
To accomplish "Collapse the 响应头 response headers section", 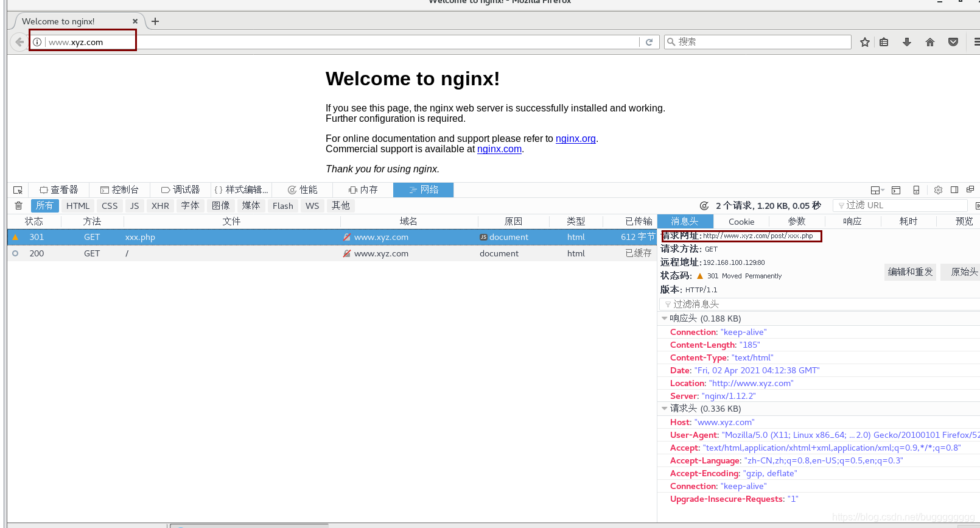I will click(664, 319).
